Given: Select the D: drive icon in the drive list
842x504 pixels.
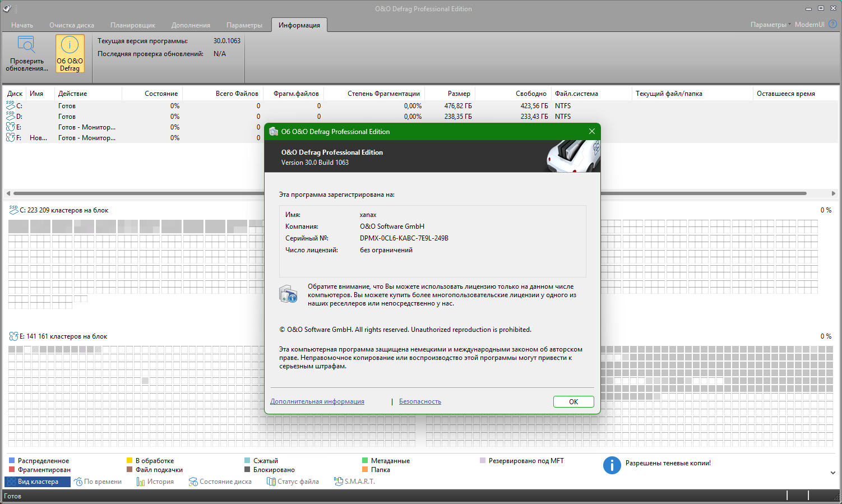Looking at the screenshot, I should (x=11, y=116).
